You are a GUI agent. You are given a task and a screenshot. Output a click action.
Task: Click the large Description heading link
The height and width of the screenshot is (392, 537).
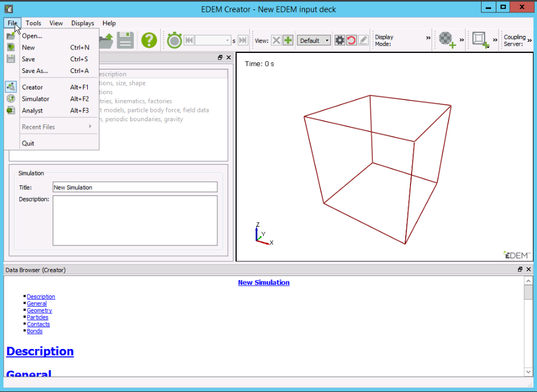(40, 351)
